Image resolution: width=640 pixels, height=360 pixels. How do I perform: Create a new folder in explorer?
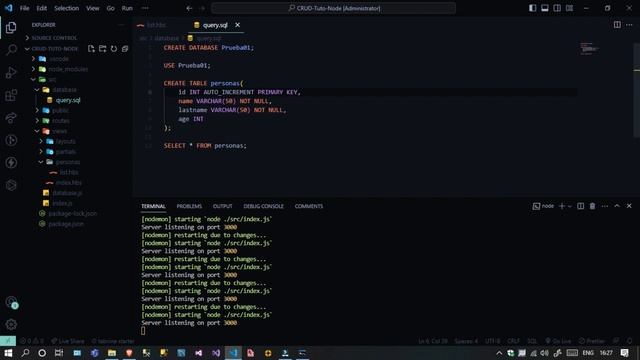click(x=102, y=49)
